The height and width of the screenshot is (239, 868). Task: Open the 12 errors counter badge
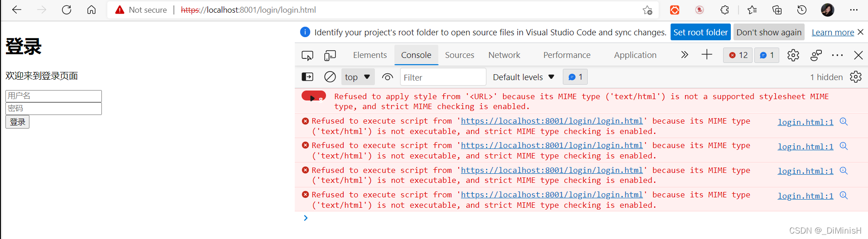click(x=738, y=55)
